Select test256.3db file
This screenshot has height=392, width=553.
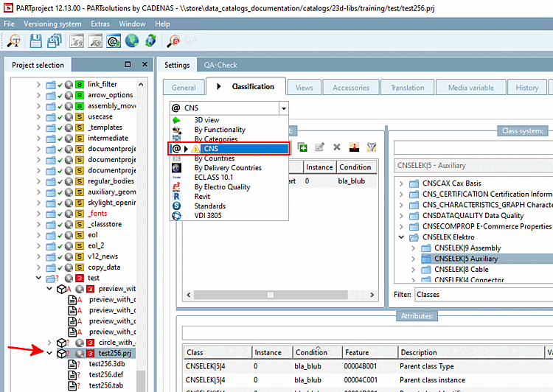click(107, 364)
